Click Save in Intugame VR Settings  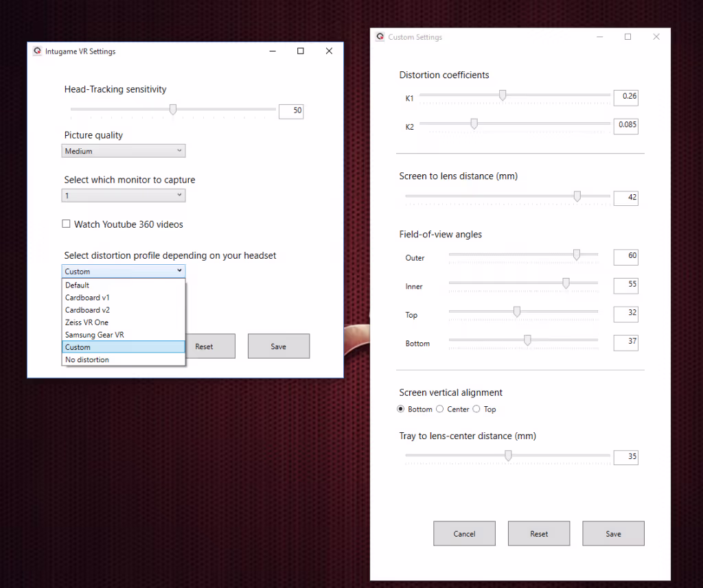279,346
